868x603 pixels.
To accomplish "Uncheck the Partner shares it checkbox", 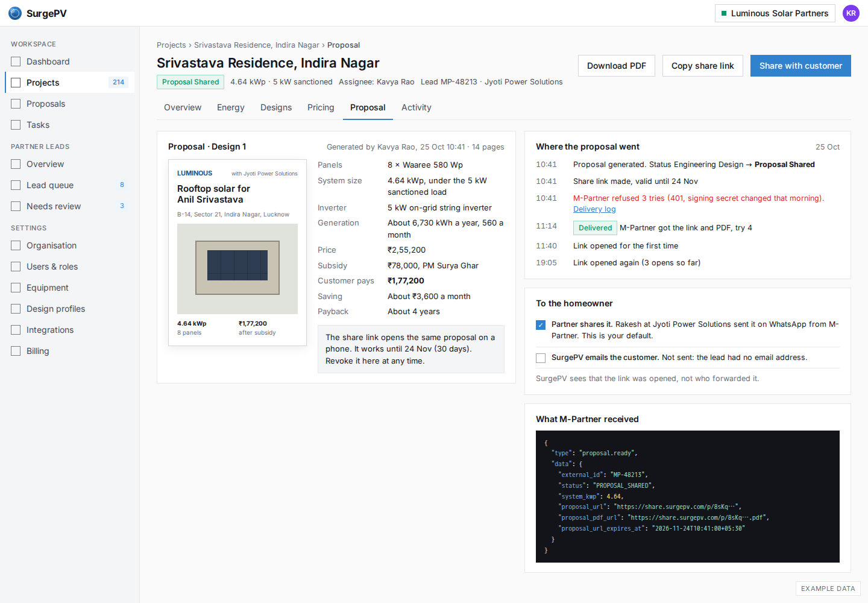I will click(x=541, y=325).
